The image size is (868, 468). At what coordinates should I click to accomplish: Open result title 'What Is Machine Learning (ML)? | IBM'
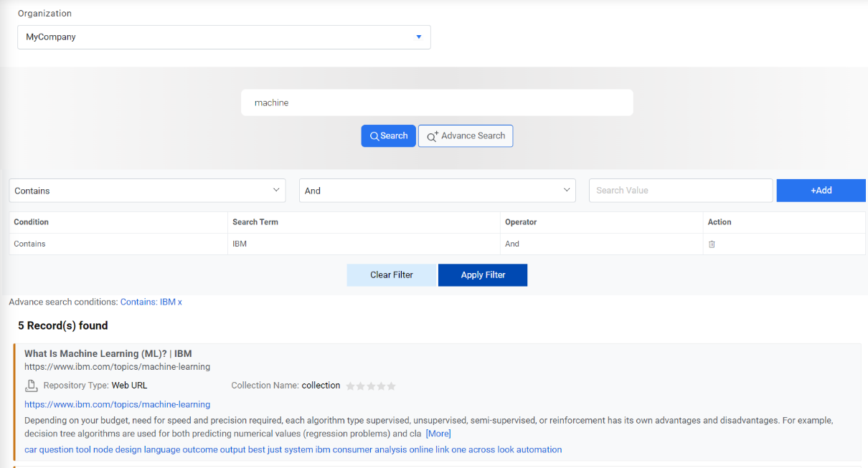[108, 353]
